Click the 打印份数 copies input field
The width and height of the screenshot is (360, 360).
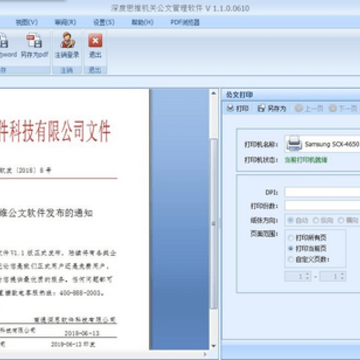point(322,205)
